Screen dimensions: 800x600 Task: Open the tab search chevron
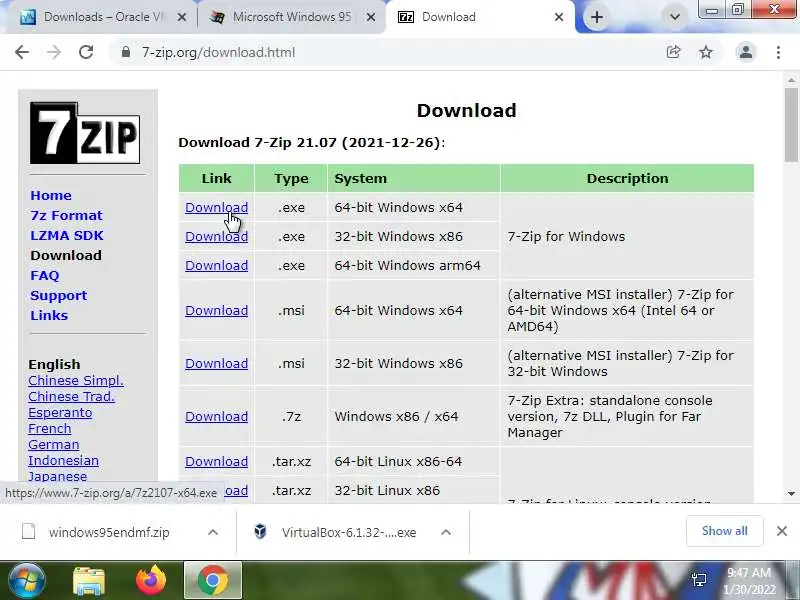pyautogui.click(x=674, y=17)
